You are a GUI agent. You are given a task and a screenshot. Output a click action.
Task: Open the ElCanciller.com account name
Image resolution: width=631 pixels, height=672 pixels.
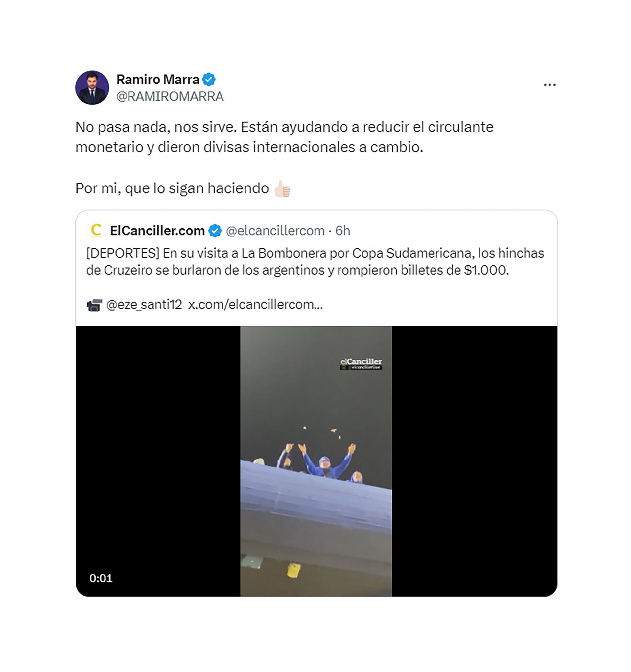click(x=157, y=231)
